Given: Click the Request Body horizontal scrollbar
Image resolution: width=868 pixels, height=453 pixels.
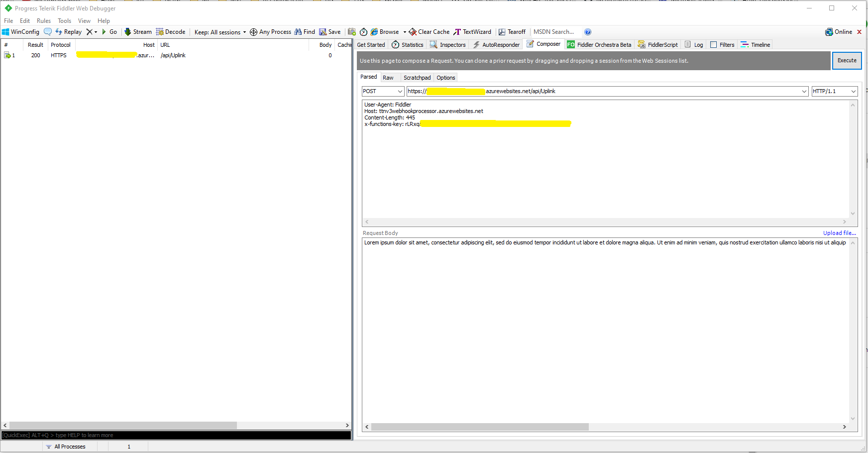Looking at the screenshot, I should pos(480,427).
